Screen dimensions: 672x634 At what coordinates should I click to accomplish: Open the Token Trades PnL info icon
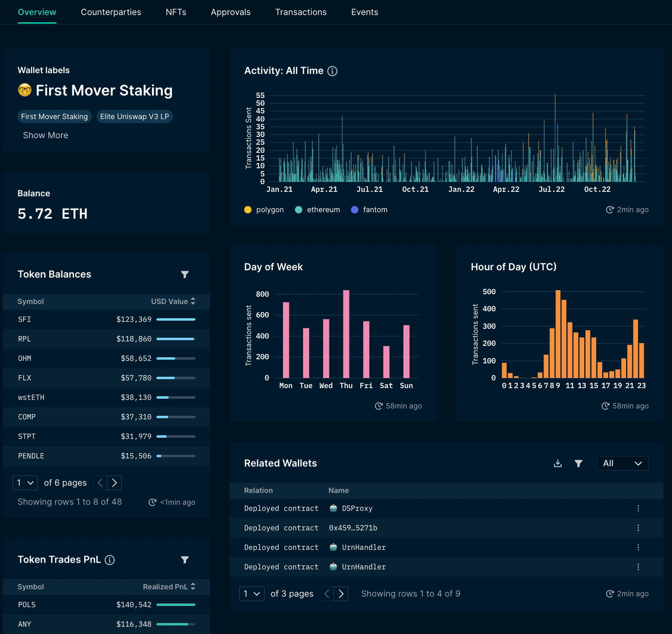point(110,560)
